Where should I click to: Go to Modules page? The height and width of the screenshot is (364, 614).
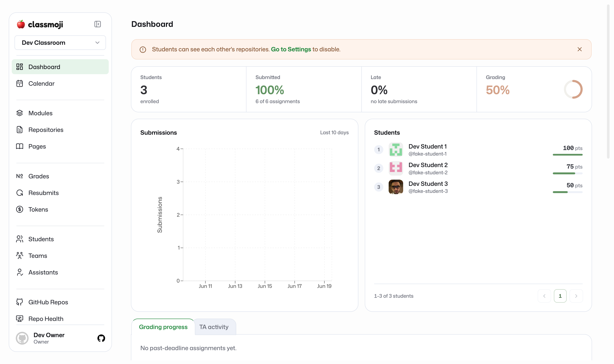coord(60,113)
